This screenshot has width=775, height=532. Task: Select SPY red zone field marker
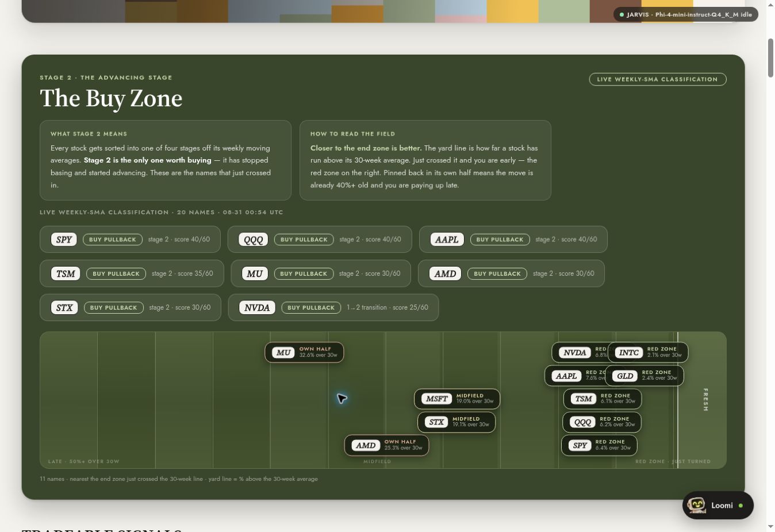[x=599, y=445]
